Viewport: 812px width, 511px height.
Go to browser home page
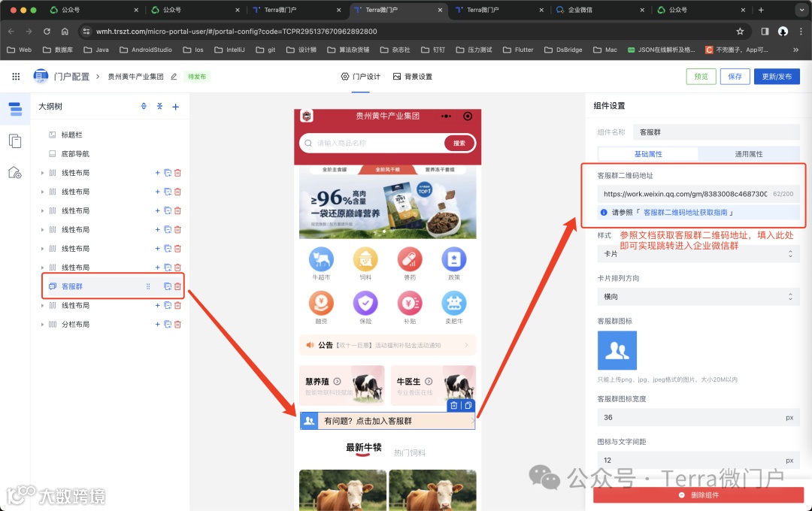point(65,31)
